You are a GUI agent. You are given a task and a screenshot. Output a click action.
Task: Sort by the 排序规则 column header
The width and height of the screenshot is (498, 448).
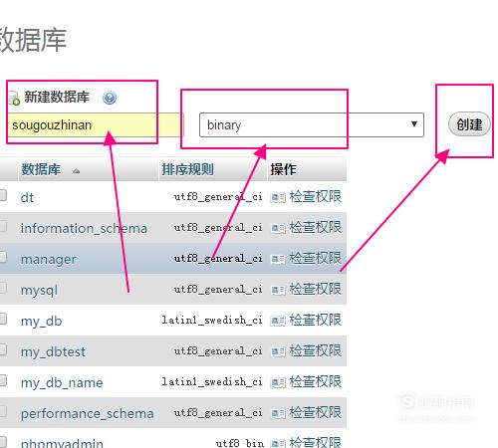click(187, 169)
